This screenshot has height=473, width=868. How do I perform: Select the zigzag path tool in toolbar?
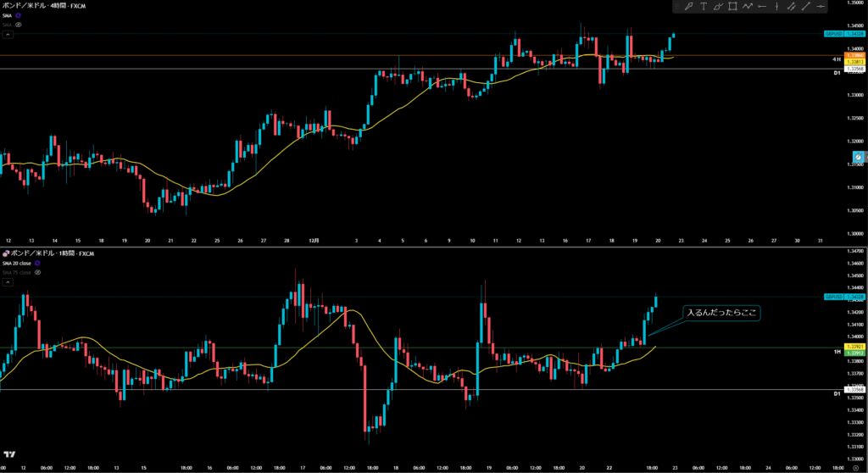(x=748, y=7)
